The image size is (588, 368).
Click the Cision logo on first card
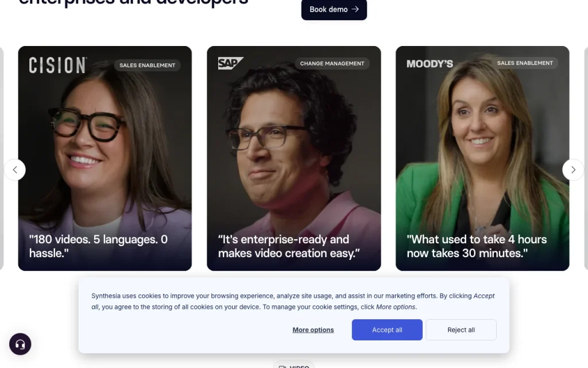click(x=58, y=66)
